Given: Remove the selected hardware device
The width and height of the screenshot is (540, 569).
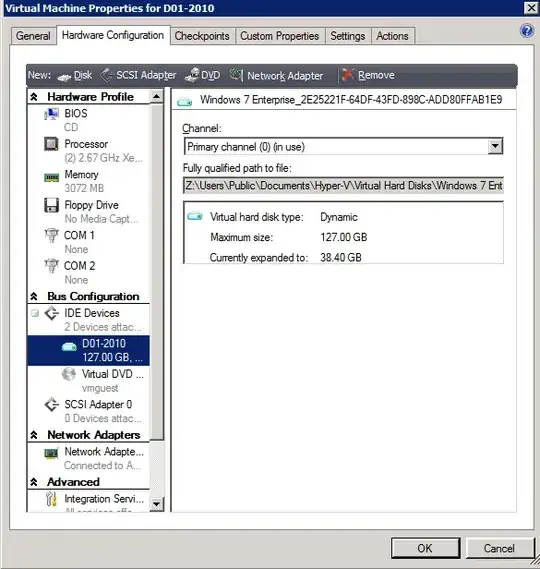Looking at the screenshot, I should 368,75.
